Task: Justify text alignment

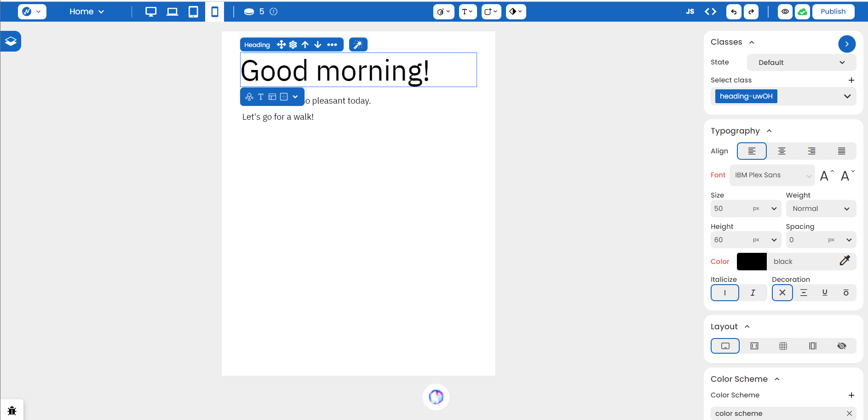Action: (841, 151)
